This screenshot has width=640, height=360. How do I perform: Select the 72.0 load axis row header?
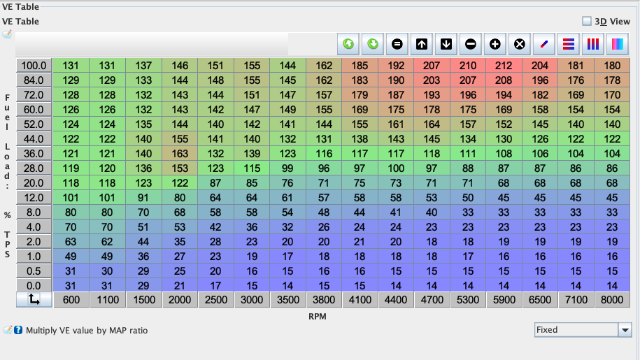tap(34, 95)
